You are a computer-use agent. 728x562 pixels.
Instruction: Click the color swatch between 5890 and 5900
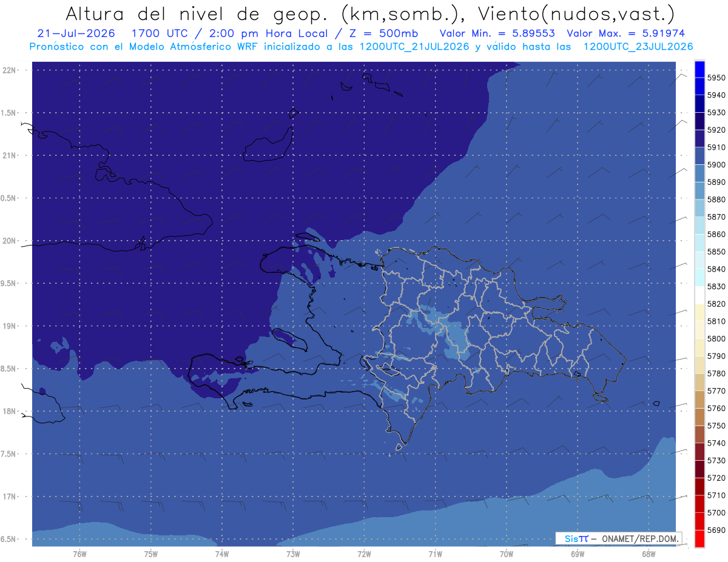(699, 173)
